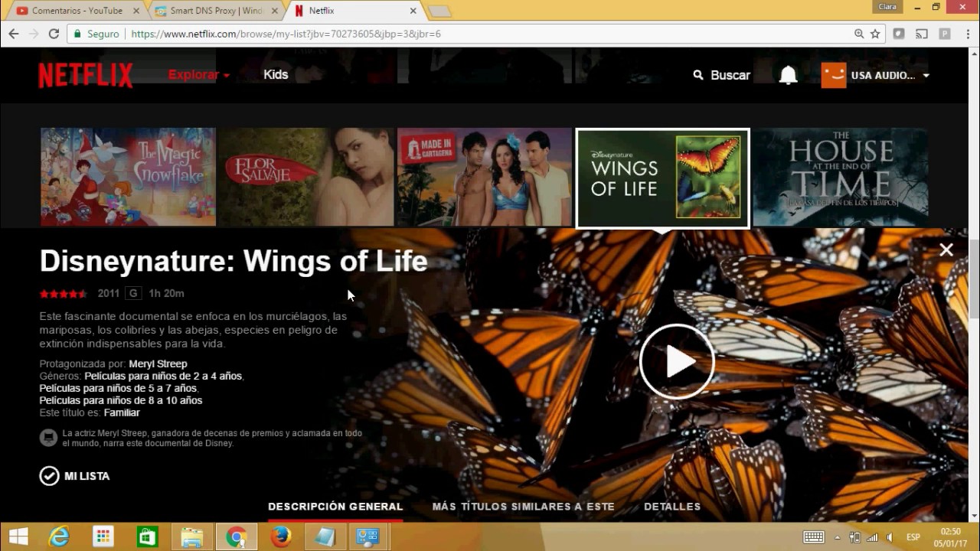Switch to the Smart DNS Proxy browser tab
Image resolution: width=980 pixels, height=551 pixels.
pos(216,11)
